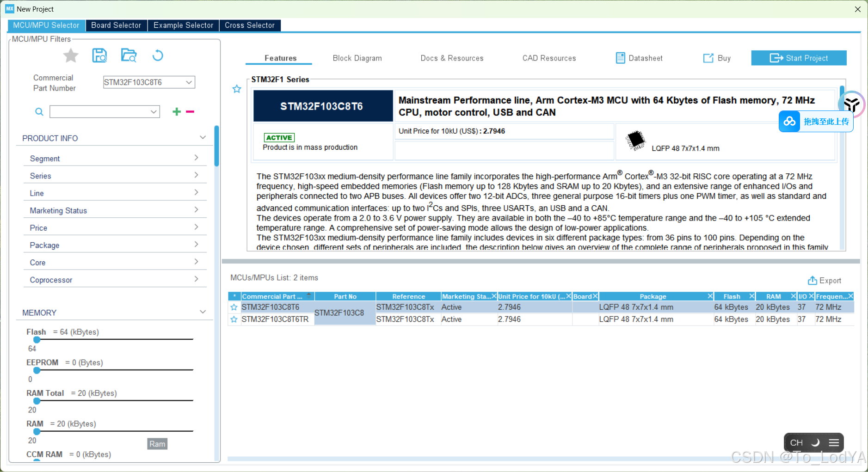Open the Commercial Part Number dropdown
Image resolution: width=868 pixels, height=472 pixels.
[189, 82]
